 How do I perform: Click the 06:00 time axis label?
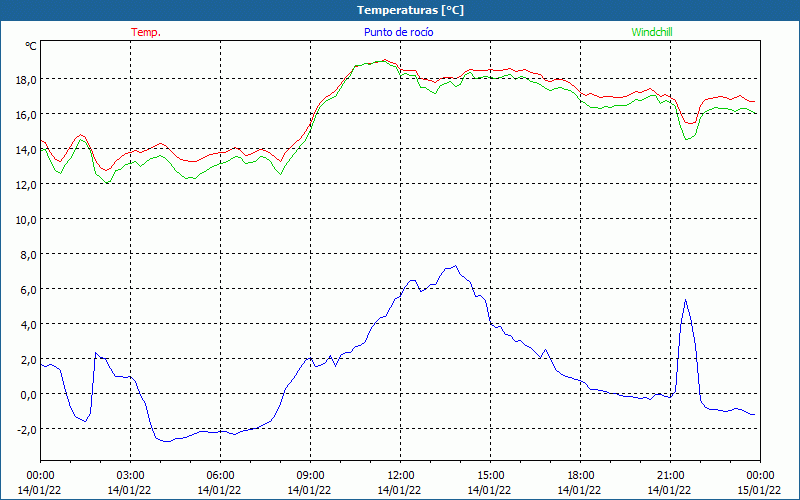220,476
